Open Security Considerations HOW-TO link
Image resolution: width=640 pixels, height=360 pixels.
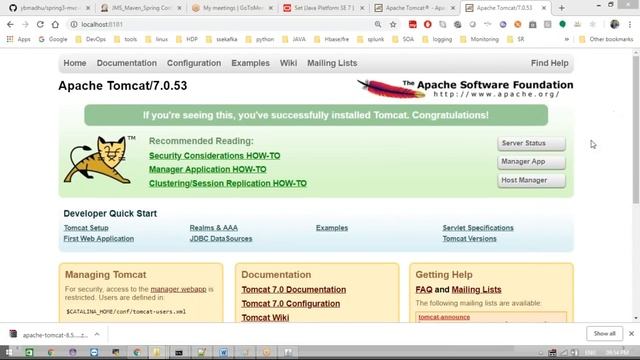click(x=215, y=156)
